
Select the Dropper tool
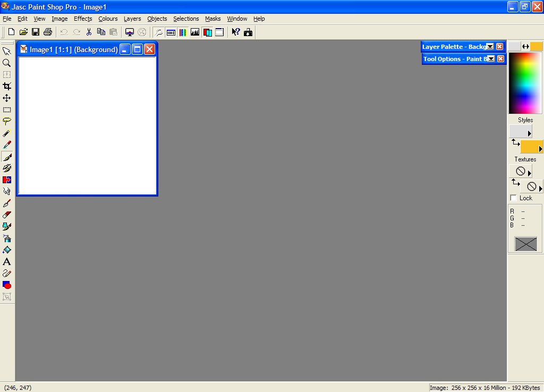6,145
